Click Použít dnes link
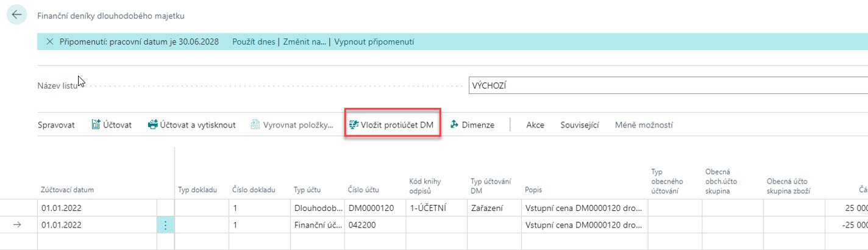This screenshot has height=250, width=868. click(254, 42)
